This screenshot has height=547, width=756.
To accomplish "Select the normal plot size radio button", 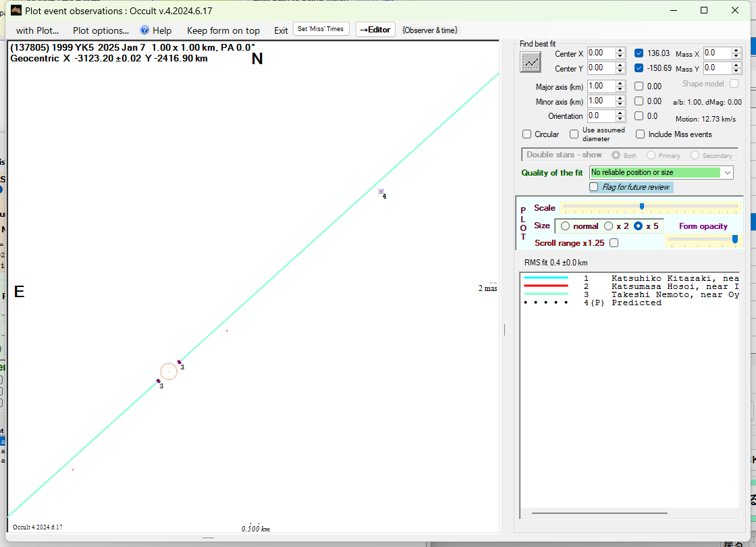I will [565, 226].
